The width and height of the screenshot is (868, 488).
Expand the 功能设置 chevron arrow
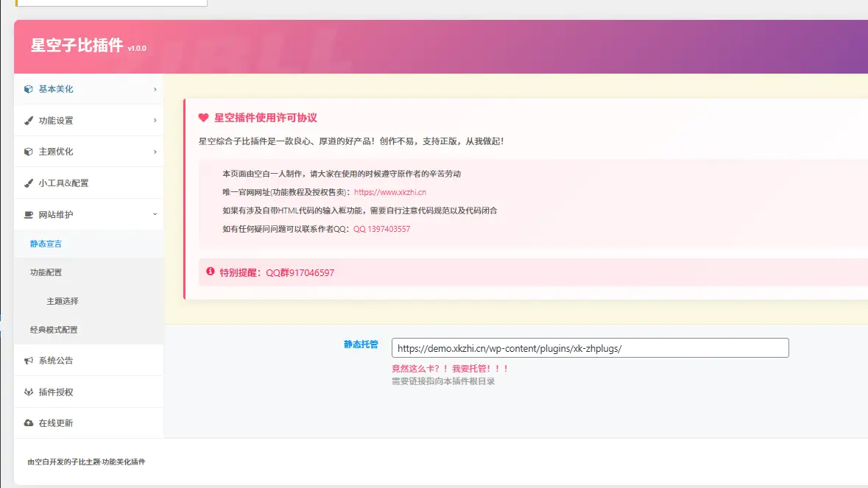pos(155,121)
